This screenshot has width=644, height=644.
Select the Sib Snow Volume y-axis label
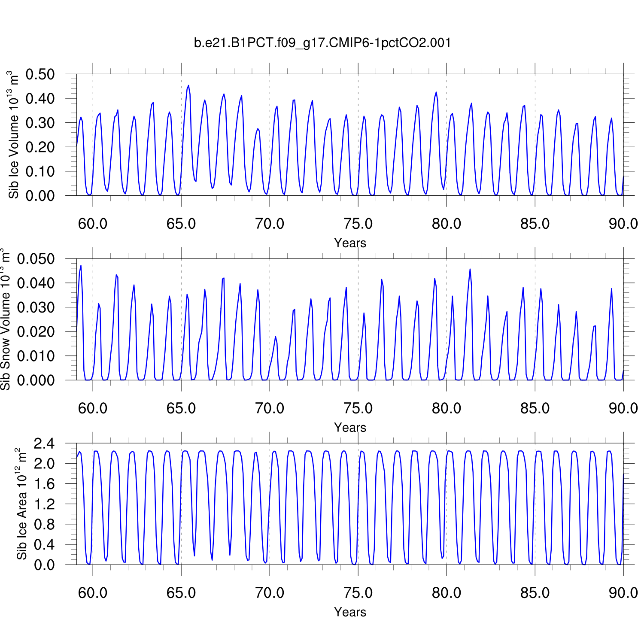[5, 319]
